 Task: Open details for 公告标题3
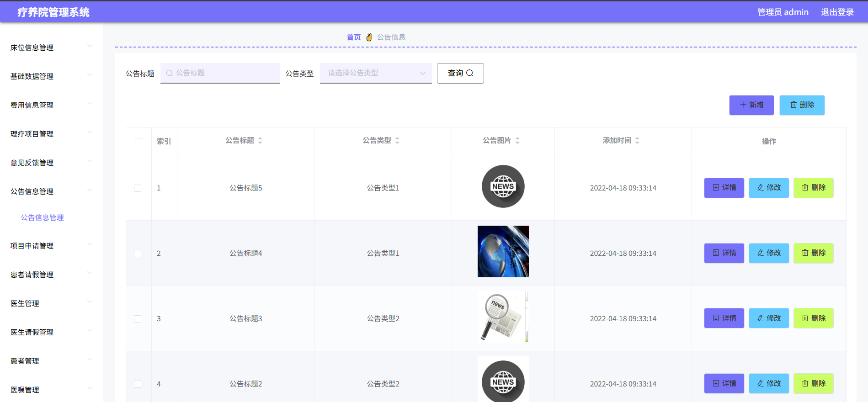(724, 318)
